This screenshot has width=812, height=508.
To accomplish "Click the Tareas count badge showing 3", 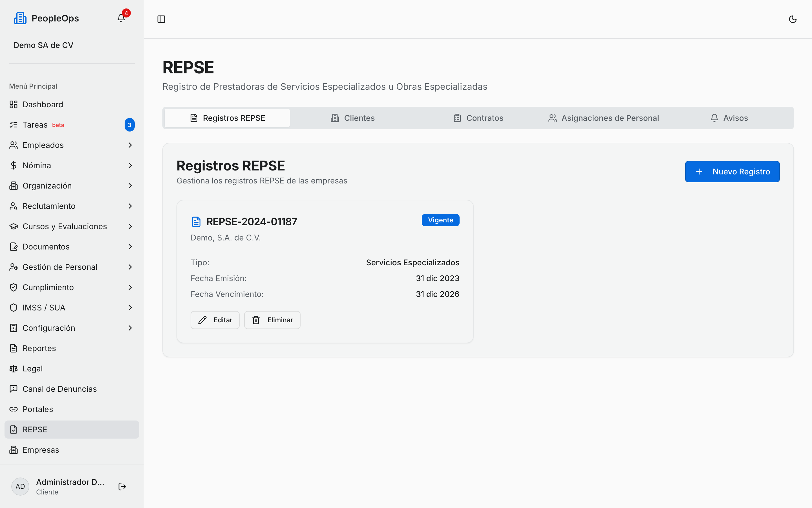I will coord(129,125).
